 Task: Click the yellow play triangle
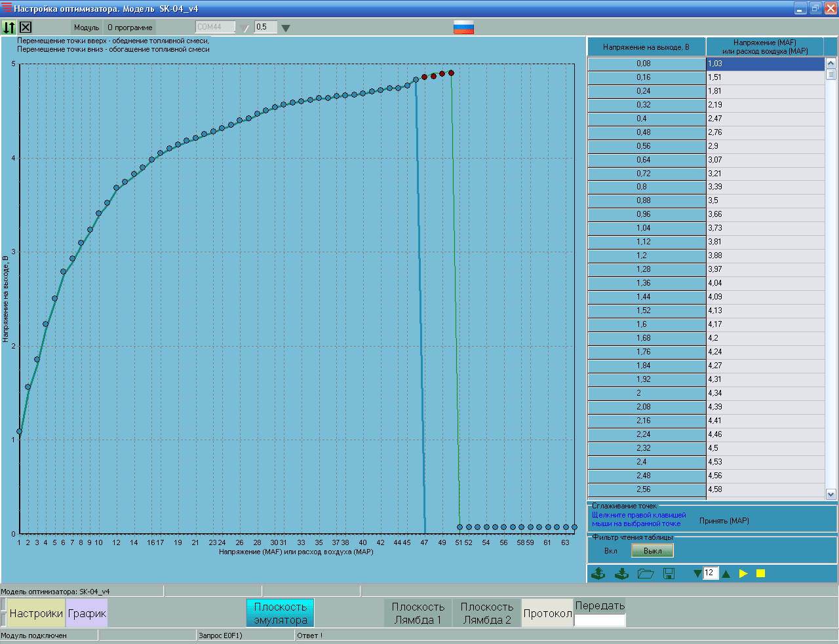(743, 574)
